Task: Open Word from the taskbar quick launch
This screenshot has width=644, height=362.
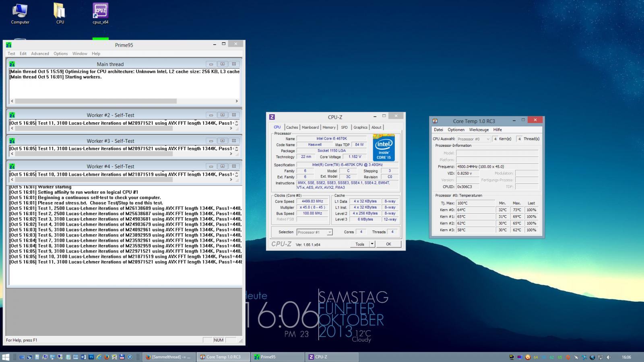Action: tap(83, 357)
